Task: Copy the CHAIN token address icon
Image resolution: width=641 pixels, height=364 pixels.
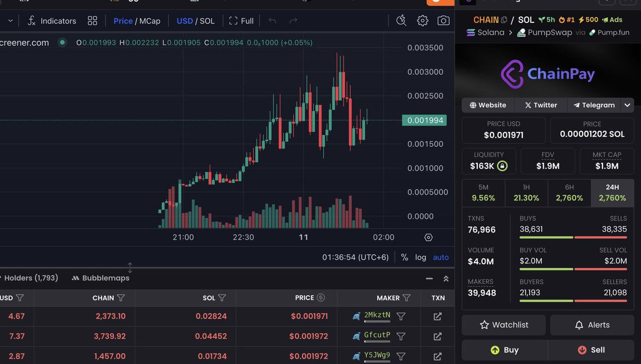Action: (504, 20)
